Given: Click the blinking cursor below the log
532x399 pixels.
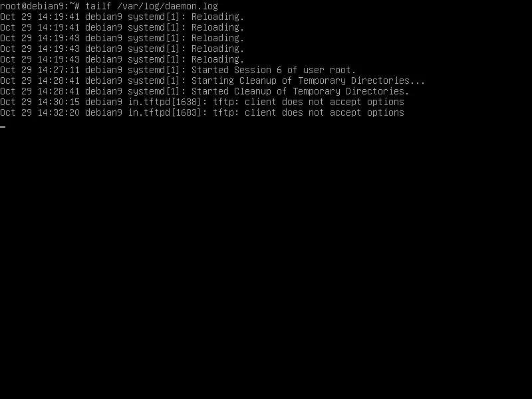Looking at the screenshot, I should pos(3,127).
